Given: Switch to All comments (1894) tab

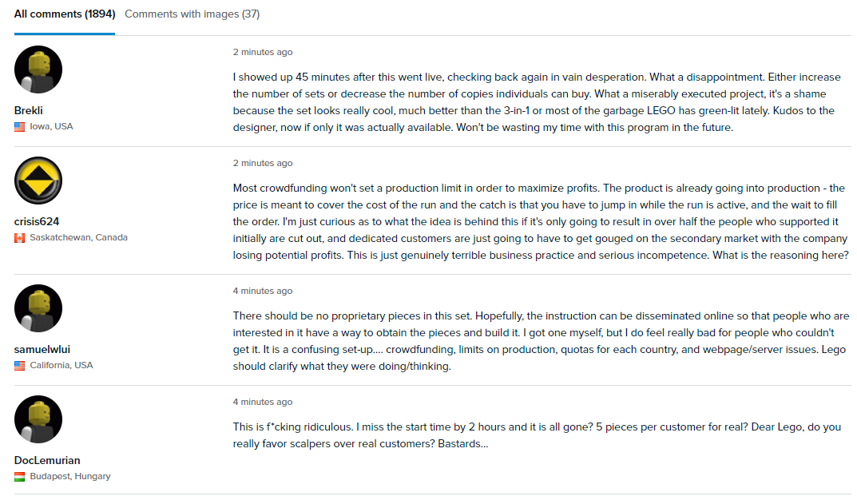Looking at the screenshot, I should [x=65, y=14].
